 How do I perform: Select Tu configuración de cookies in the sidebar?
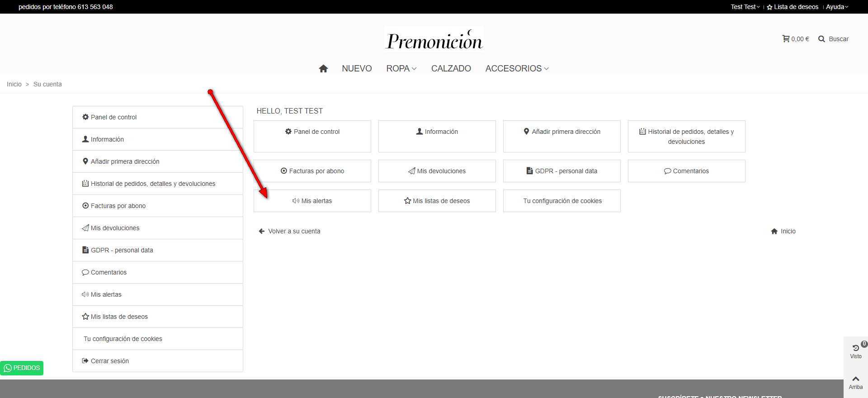point(158,339)
